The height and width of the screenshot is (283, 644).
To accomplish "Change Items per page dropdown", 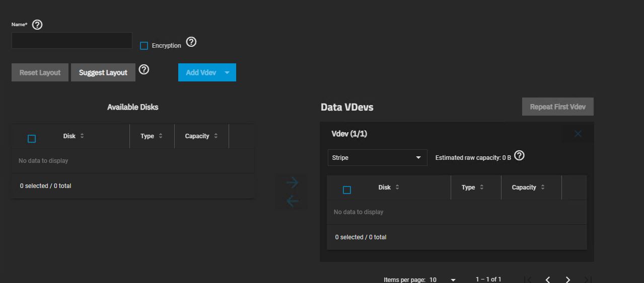I will [x=443, y=279].
